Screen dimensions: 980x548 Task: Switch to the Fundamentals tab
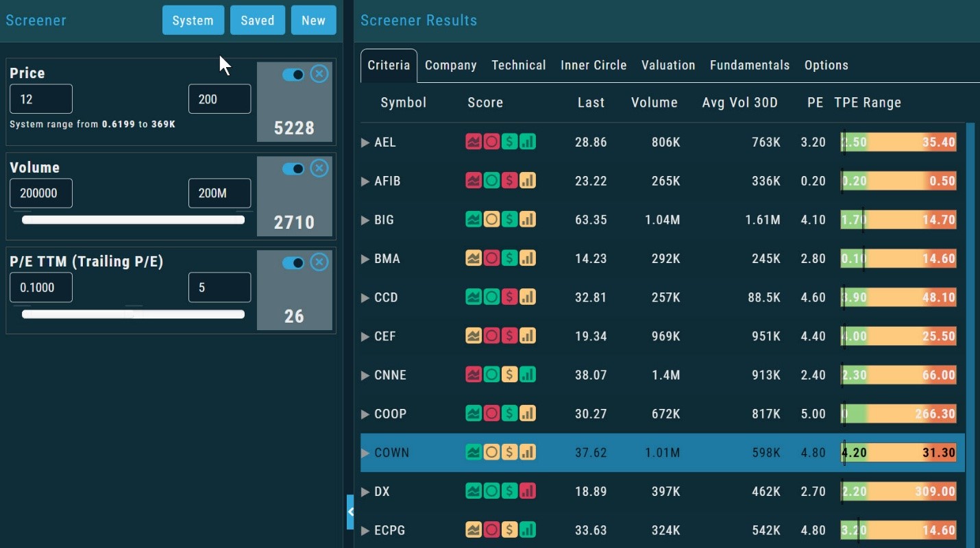click(x=750, y=65)
